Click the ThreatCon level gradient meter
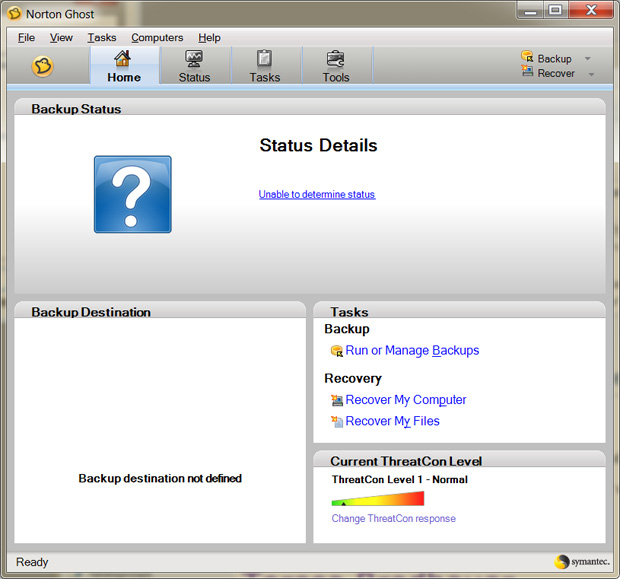The image size is (620, 579). [x=378, y=498]
